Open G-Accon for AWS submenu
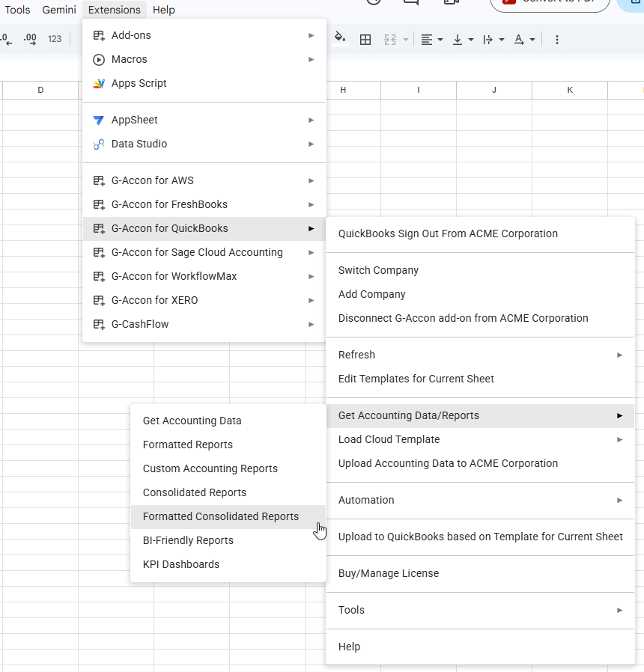This screenshot has width=644, height=672. 204,180
